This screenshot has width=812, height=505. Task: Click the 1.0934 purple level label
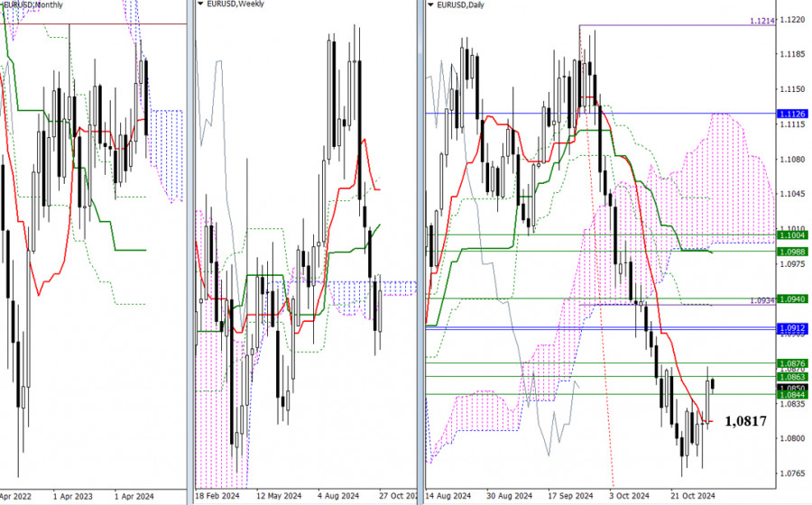[x=763, y=300]
